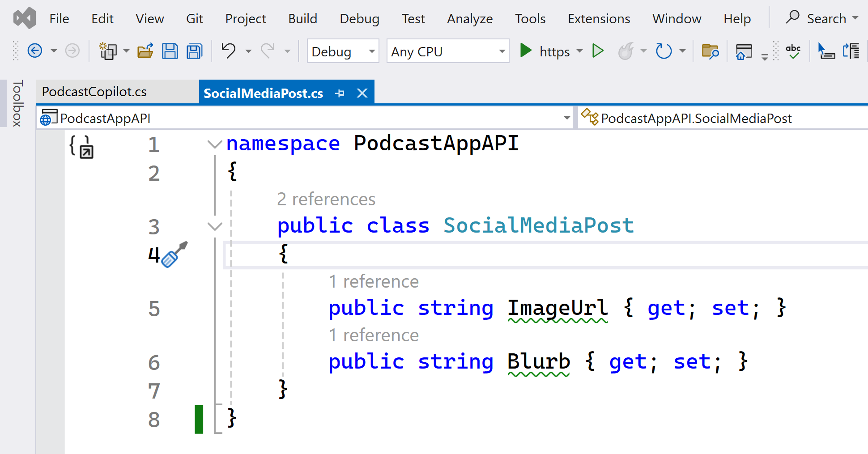Start without debugging using green outline play
868x454 pixels.
[598, 51]
